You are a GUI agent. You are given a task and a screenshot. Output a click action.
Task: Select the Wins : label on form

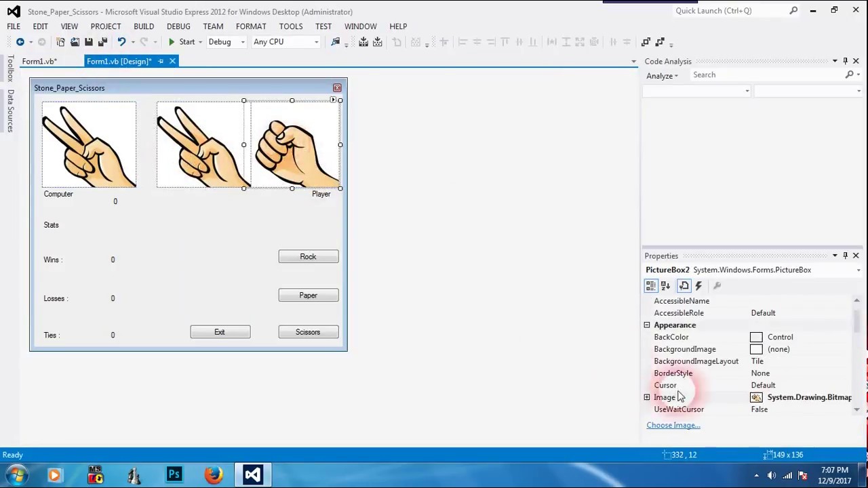53,260
